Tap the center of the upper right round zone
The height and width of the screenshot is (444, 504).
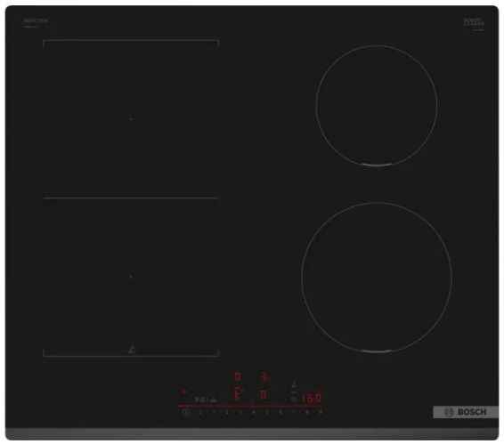click(x=377, y=105)
